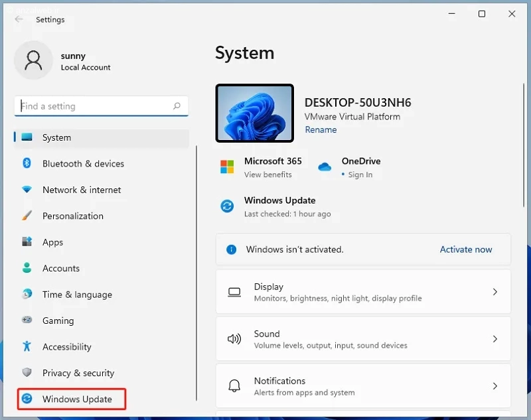Open the System category label
The image size is (531, 420).
click(57, 137)
